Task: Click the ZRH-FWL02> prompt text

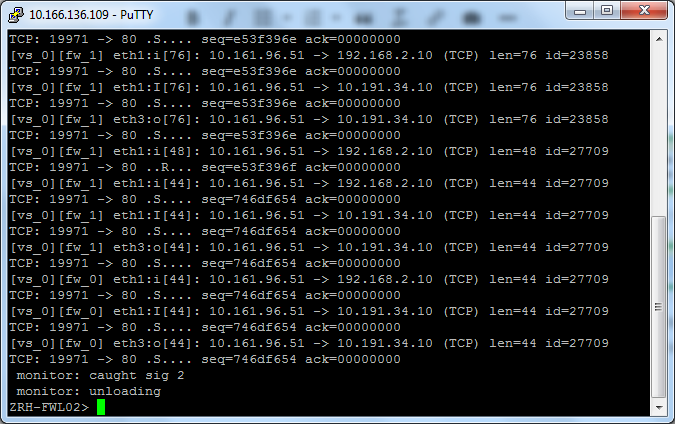Action: [x=49, y=407]
